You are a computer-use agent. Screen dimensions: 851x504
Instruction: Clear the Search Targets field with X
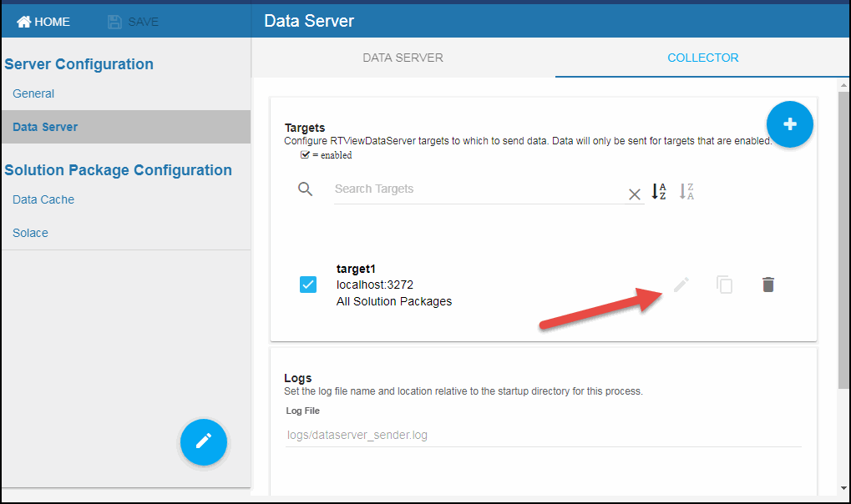pos(634,194)
